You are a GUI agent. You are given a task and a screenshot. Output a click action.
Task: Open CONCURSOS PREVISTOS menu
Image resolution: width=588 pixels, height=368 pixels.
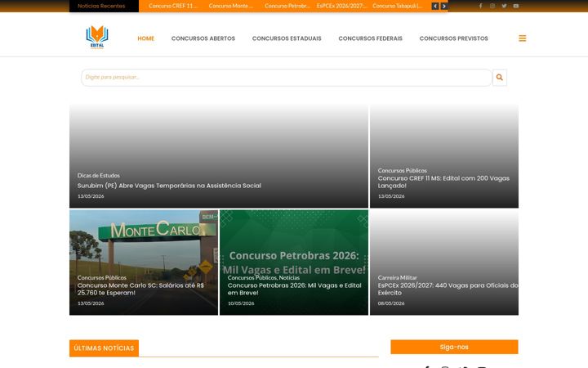[x=454, y=38]
